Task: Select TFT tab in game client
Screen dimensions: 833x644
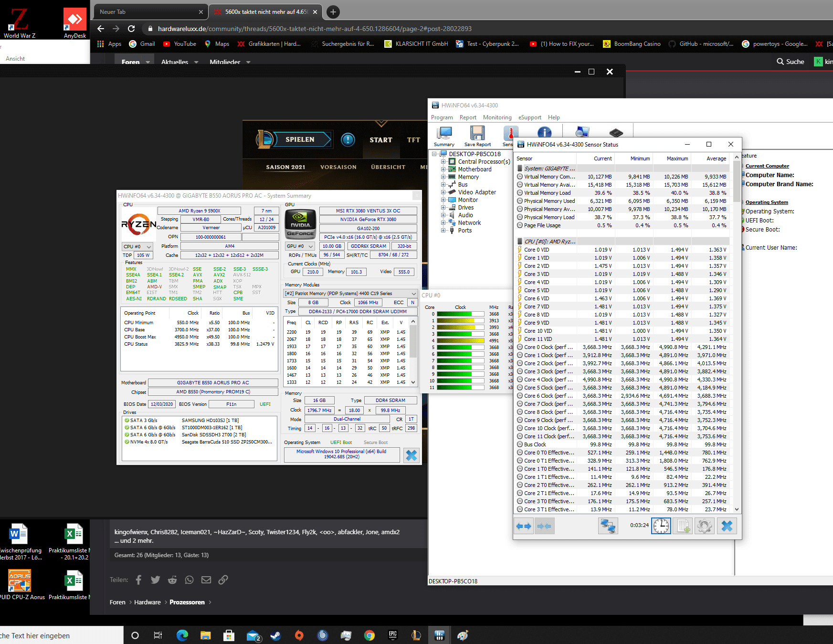Action: click(x=413, y=140)
